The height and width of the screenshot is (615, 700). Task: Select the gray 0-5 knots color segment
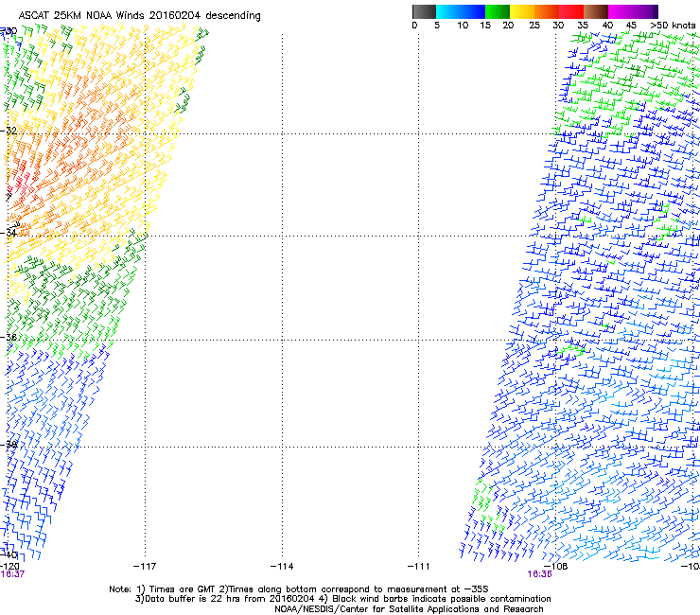click(x=424, y=11)
